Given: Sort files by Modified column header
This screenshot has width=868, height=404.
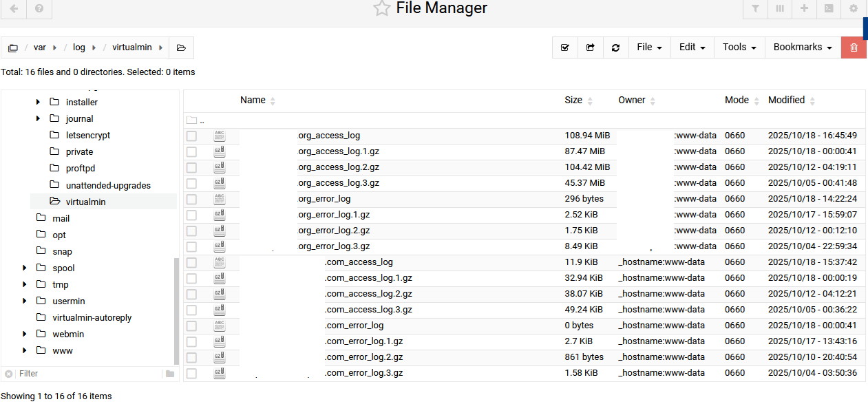Looking at the screenshot, I should click(x=786, y=100).
